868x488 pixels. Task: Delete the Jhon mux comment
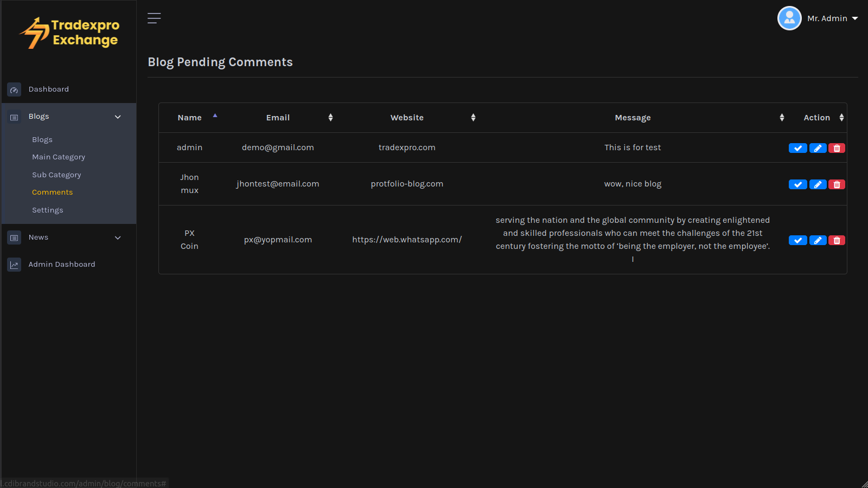coord(837,184)
